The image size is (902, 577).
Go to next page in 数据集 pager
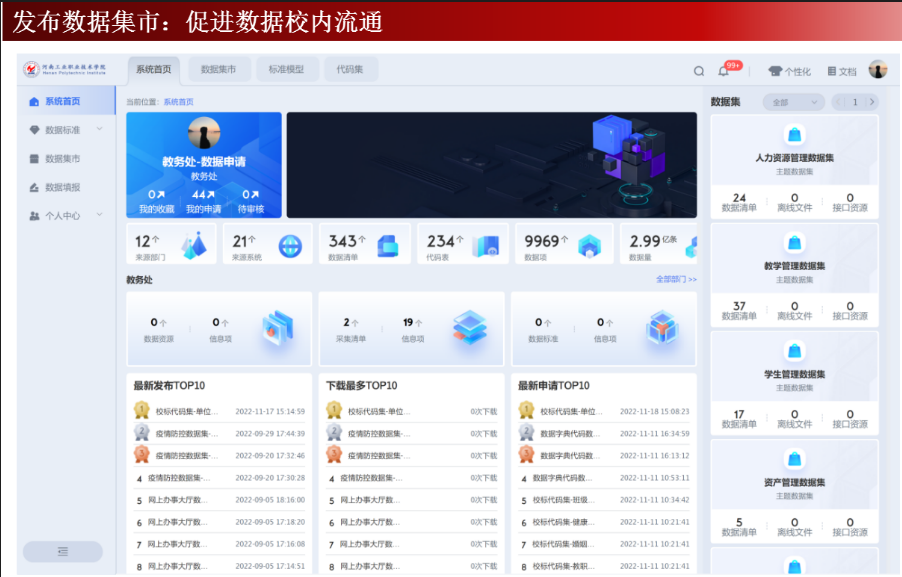[x=872, y=102]
